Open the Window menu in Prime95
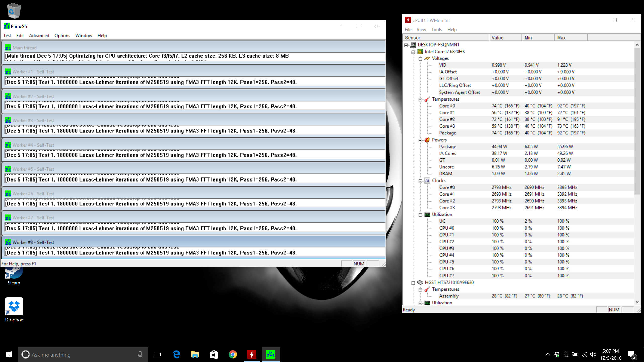Screen dimensions: 644x362 [x=84, y=35]
